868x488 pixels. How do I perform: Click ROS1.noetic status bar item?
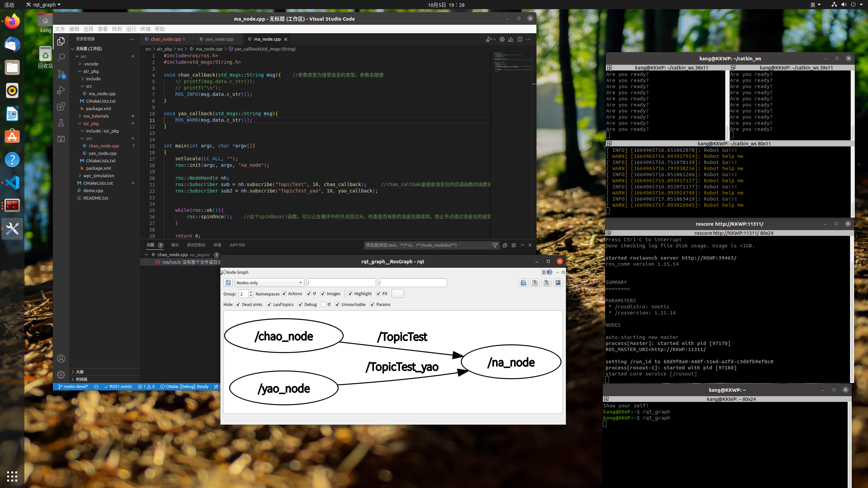[118, 387]
